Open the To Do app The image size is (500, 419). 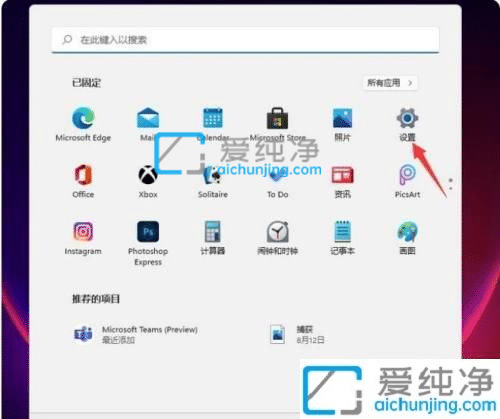pos(277,181)
